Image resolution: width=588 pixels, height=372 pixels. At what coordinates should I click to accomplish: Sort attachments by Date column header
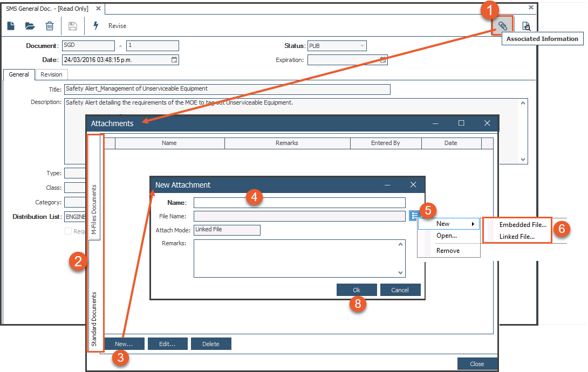point(451,143)
